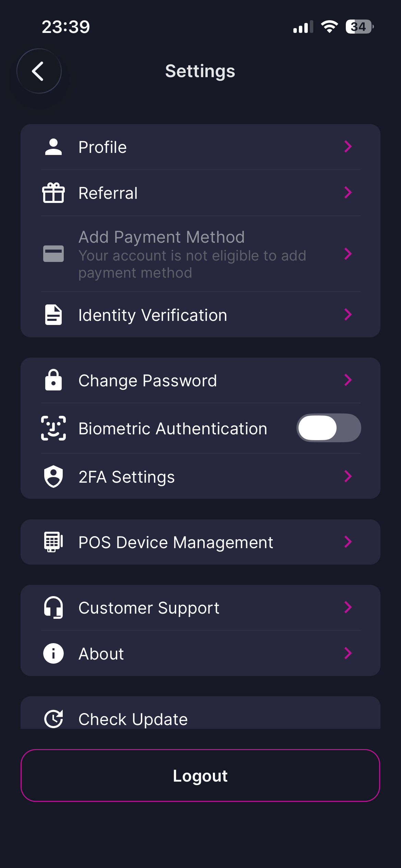Tap the 2FA shield icon
Screen dimensions: 401x868
coord(53,477)
